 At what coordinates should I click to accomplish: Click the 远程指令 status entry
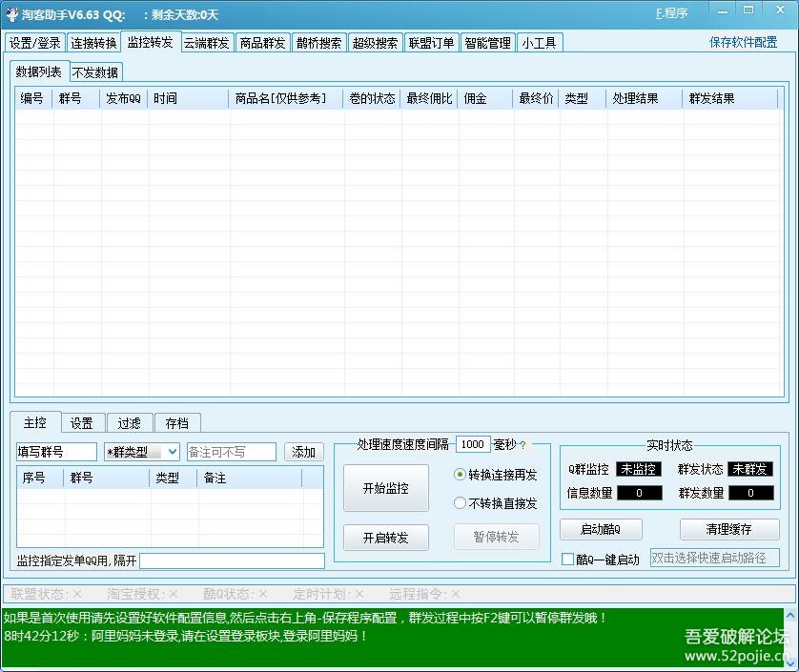[424, 594]
